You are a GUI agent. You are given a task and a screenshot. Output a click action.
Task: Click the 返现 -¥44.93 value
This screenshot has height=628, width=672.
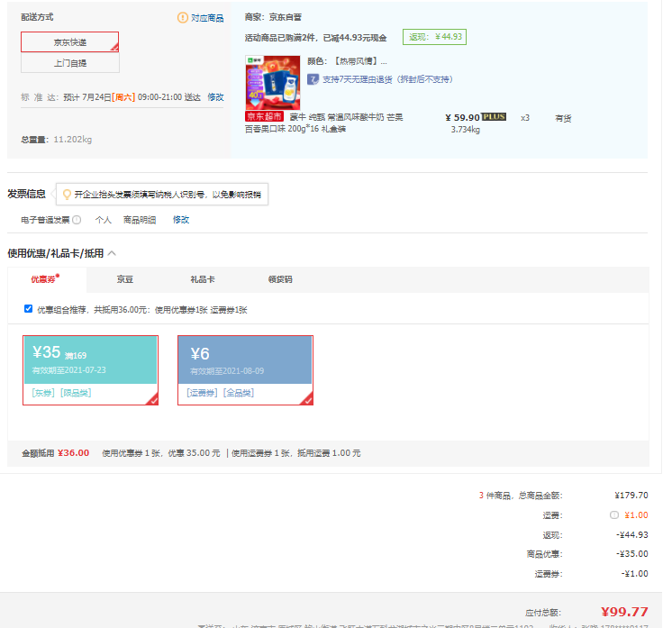tap(631, 535)
